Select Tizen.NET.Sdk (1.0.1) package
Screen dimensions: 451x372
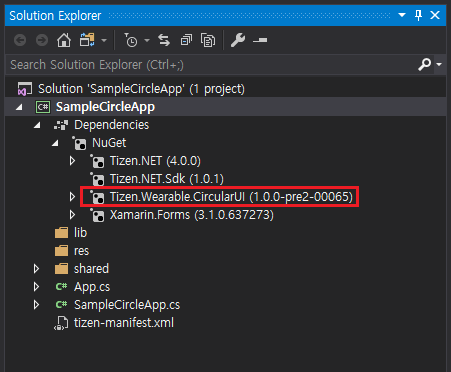point(167,179)
